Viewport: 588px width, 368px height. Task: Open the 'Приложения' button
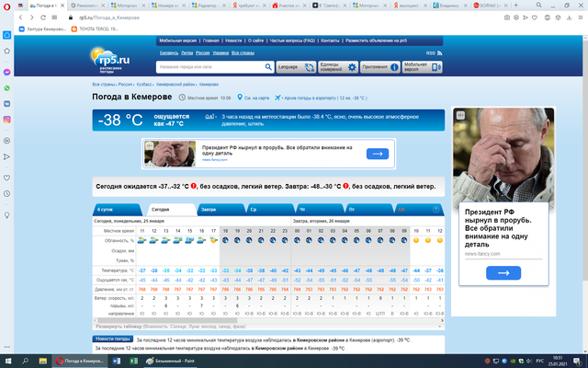380,67
